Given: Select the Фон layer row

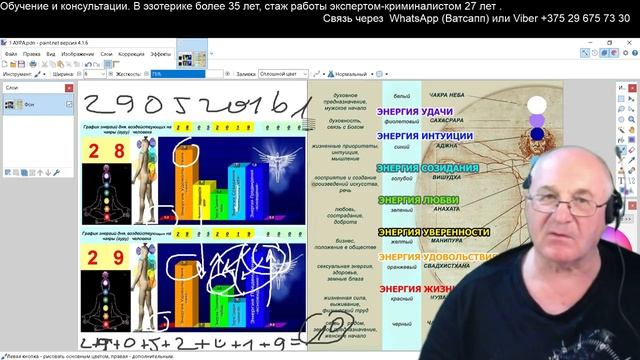Looking at the screenshot, I should [38, 104].
